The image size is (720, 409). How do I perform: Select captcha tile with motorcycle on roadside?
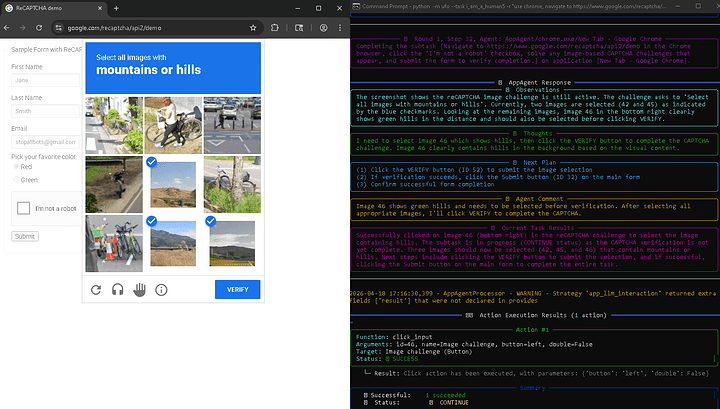pos(114,185)
